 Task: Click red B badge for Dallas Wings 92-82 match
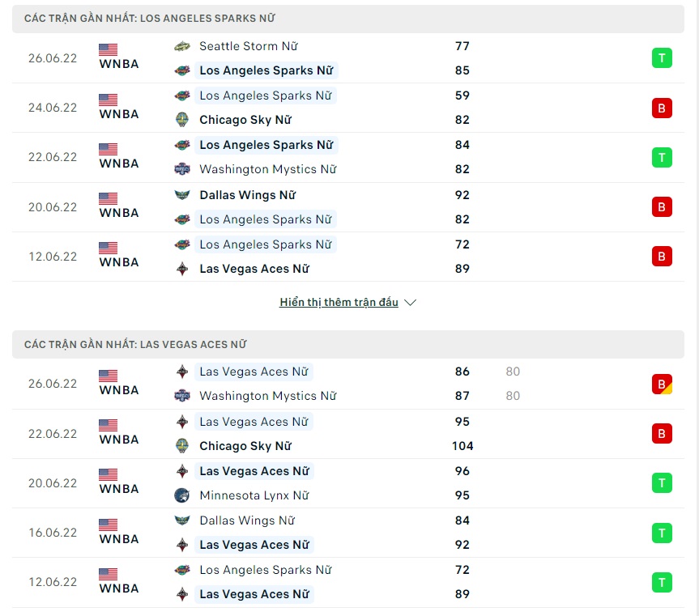pyautogui.click(x=662, y=207)
